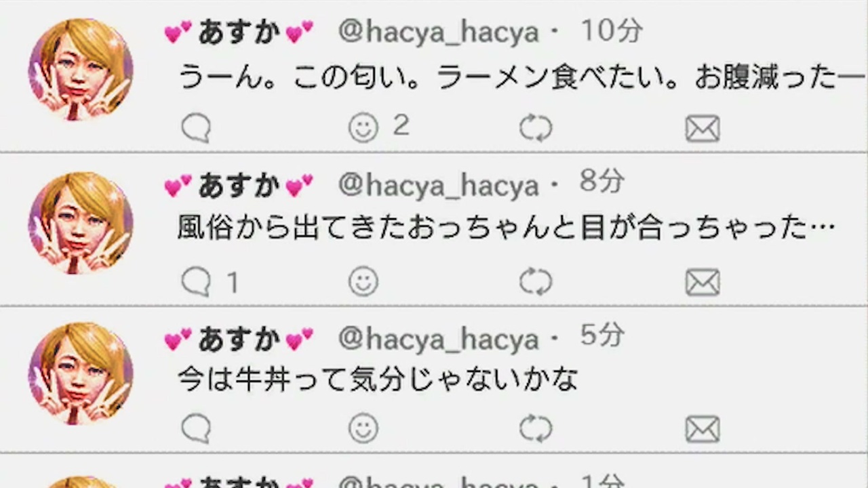Open あすか display name on the 8分 post
The width and height of the screenshot is (868, 488).
click(239, 185)
